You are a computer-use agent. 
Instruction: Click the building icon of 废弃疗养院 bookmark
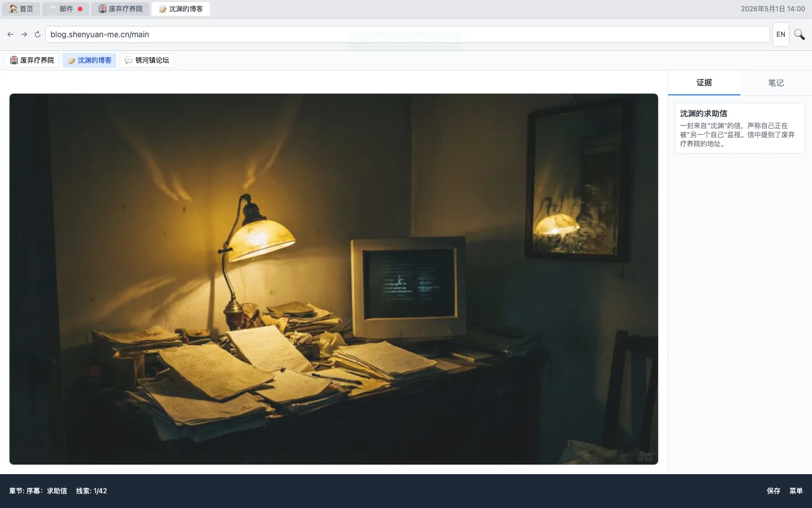[x=14, y=60]
